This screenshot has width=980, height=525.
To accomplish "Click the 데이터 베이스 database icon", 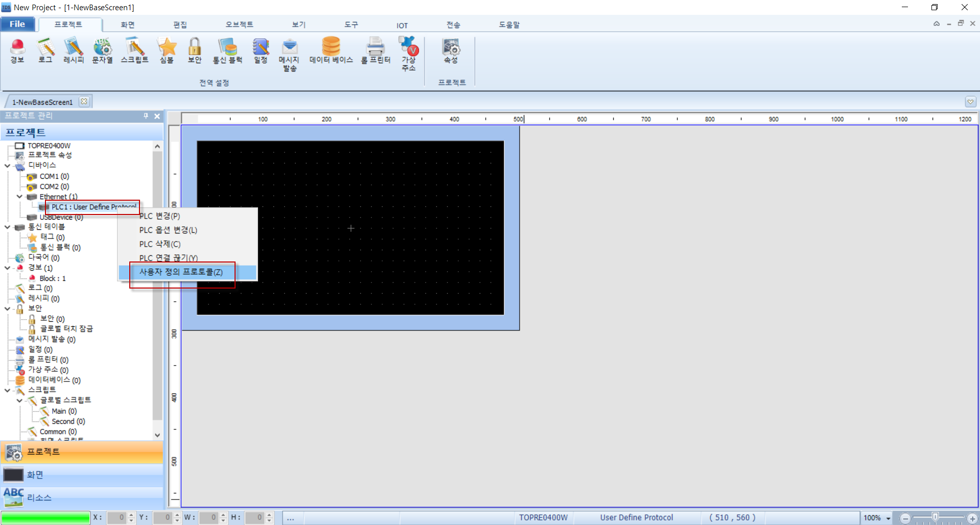I will [x=331, y=51].
